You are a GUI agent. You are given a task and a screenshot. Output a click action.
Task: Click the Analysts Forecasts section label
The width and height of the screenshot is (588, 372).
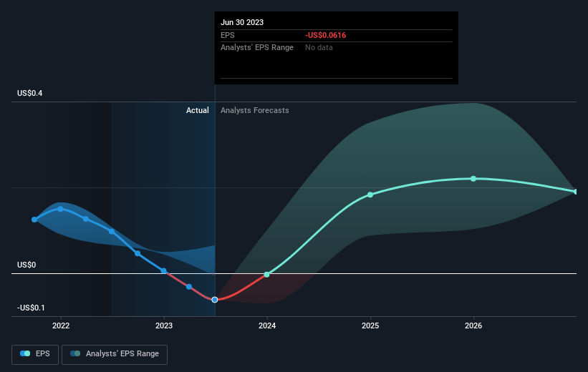[255, 110]
